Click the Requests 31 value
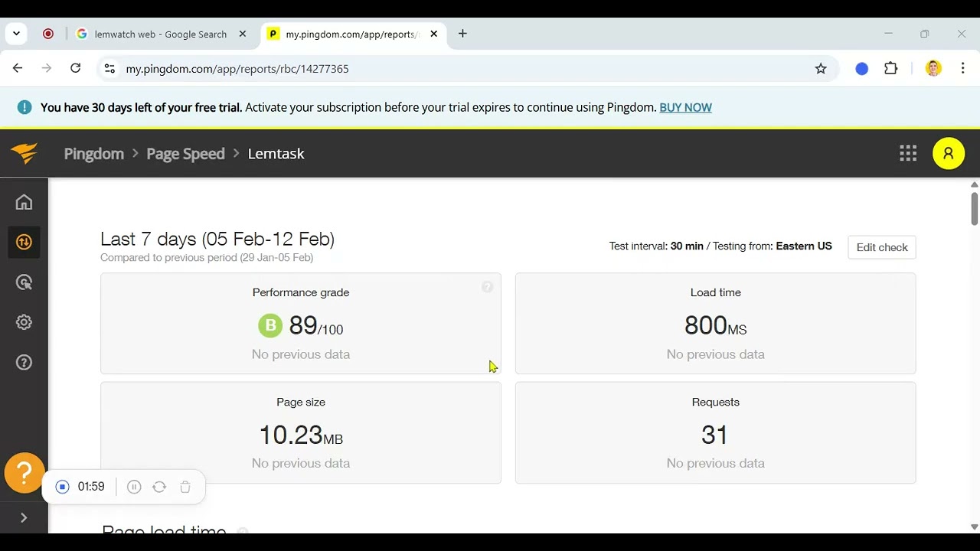The image size is (980, 551). tap(715, 435)
